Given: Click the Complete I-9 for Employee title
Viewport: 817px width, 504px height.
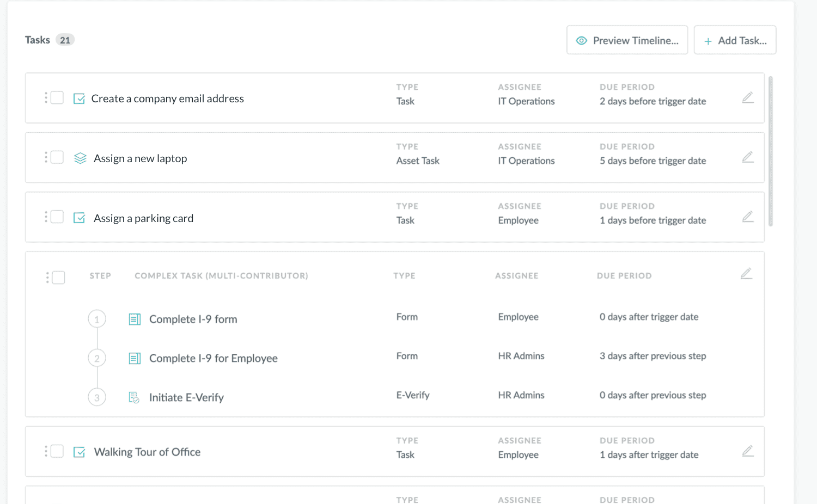Looking at the screenshot, I should pyautogui.click(x=214, y=359).
